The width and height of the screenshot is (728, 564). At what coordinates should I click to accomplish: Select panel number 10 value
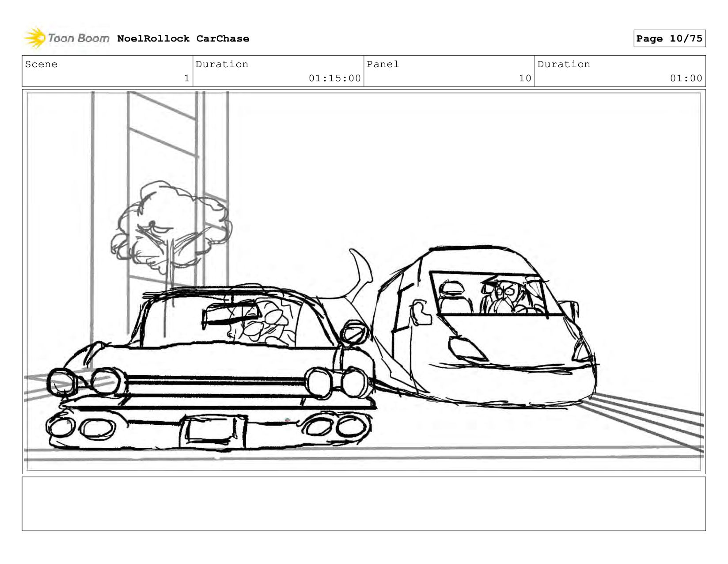click(525, 78)
